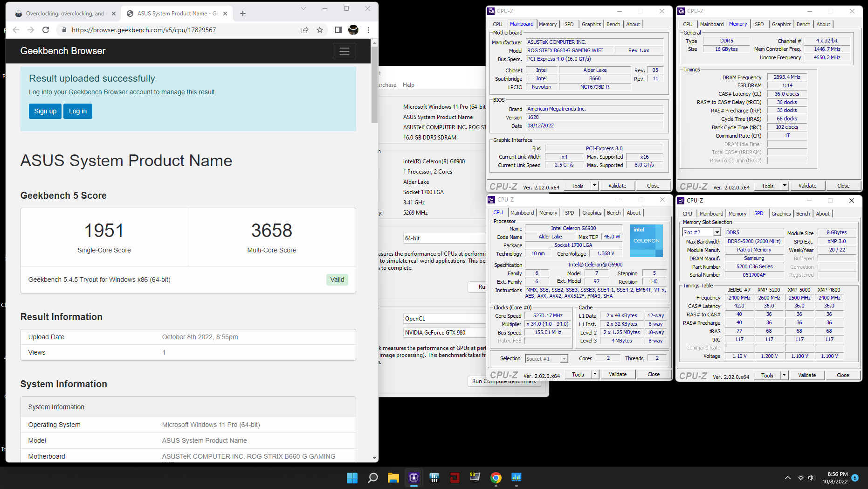Open the Chrome profile avatar
Viewport: 868px width, 489px height.
pos(353,30)
